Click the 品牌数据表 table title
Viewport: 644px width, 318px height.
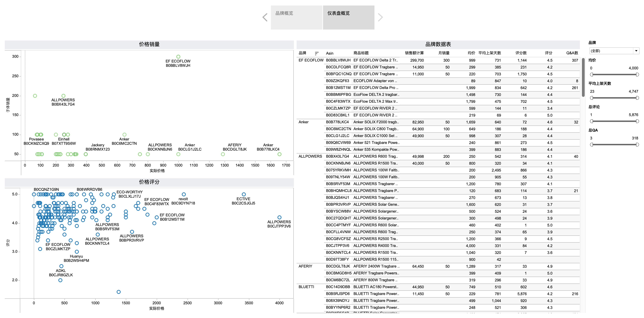438,44
